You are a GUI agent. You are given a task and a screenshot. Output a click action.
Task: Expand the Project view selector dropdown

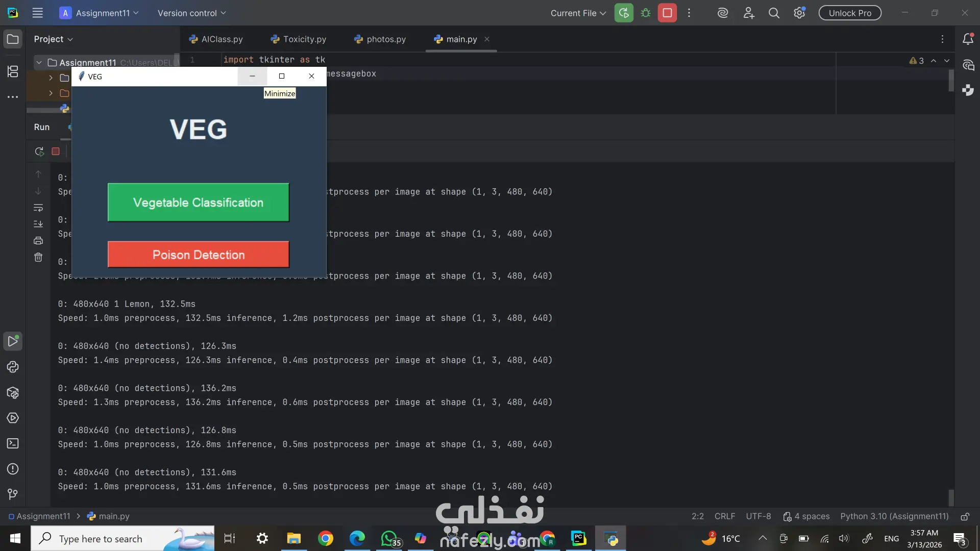54,39
